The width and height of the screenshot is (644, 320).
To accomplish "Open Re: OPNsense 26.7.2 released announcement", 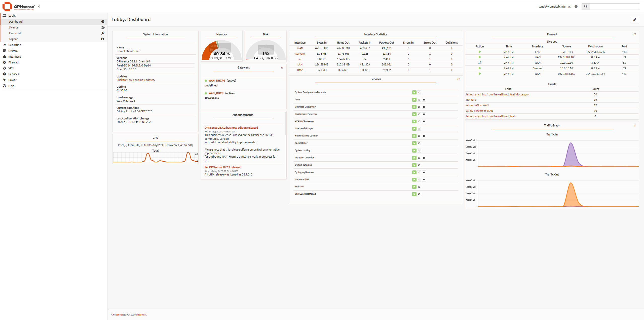I will pyautogui.click(x=223, y=167).
